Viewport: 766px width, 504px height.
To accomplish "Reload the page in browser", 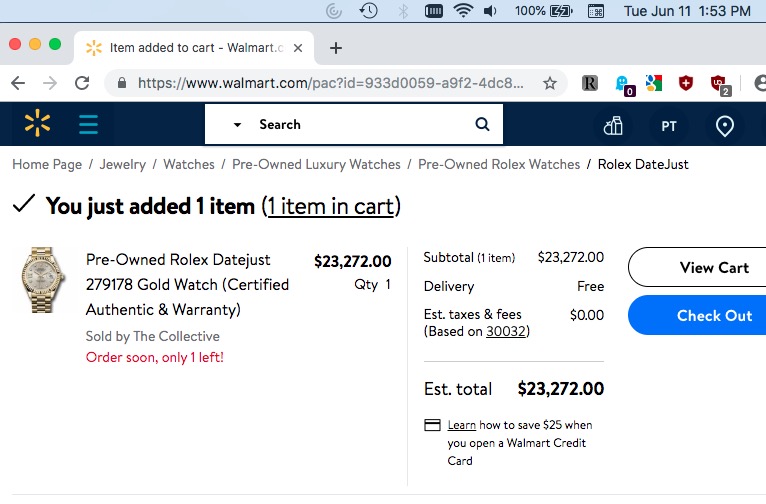I will (x=82, y=83).
